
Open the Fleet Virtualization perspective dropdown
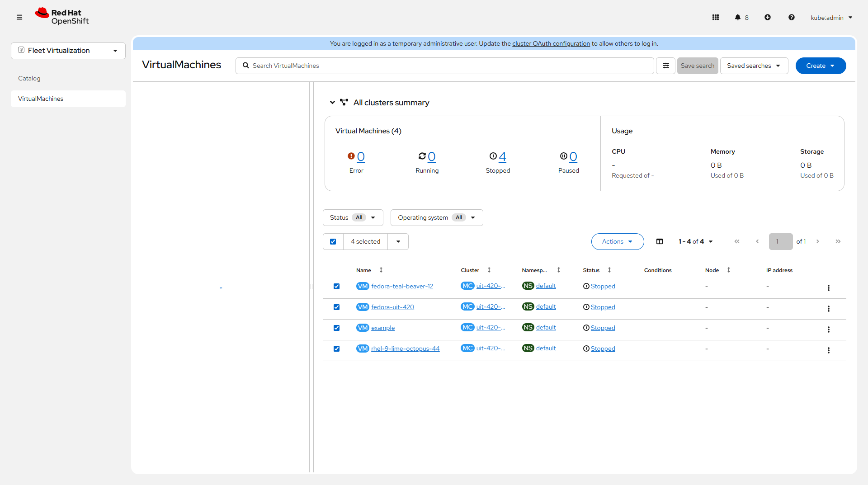68,51
